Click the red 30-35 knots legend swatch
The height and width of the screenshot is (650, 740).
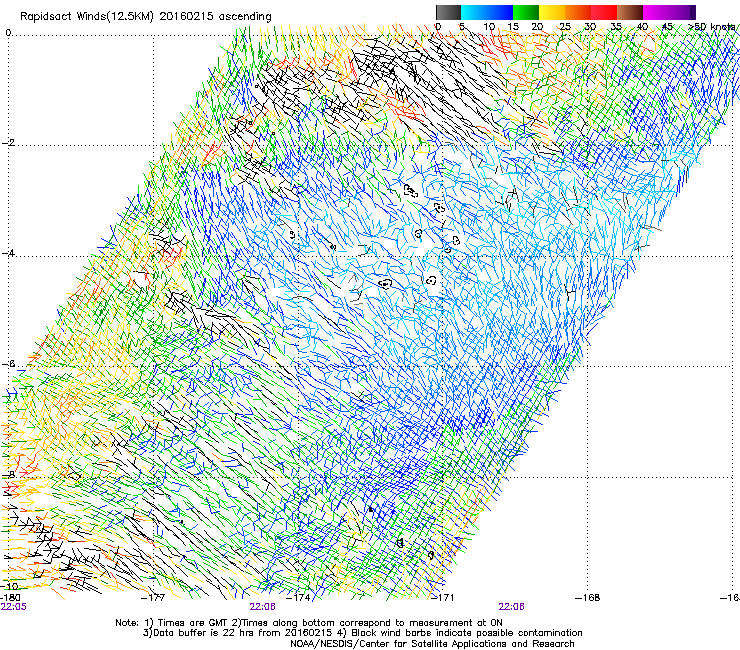604,12
